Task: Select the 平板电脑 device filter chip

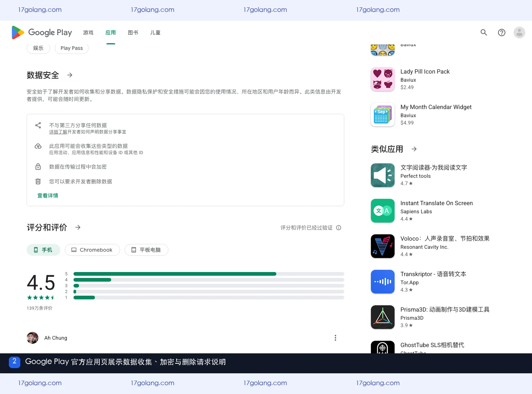Action: [x=146, y=250]
